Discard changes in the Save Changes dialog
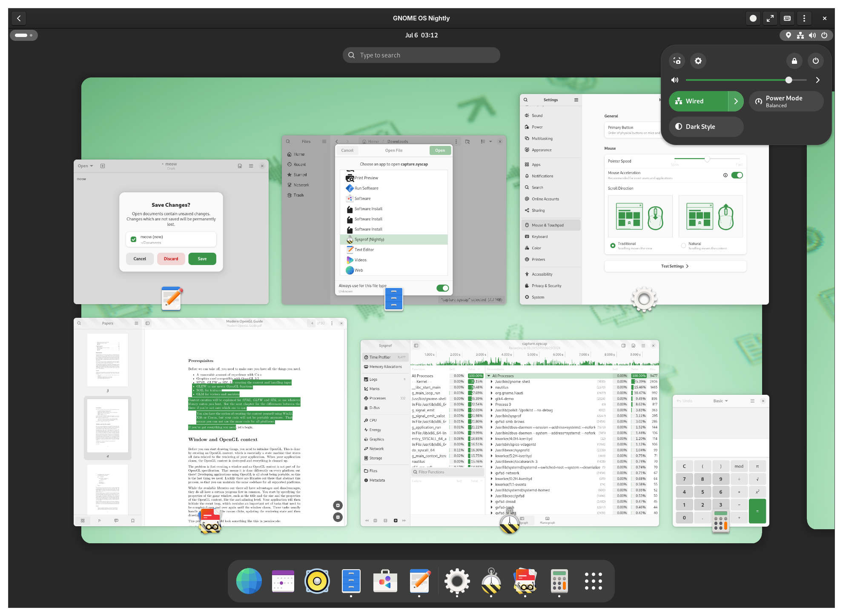 tap(171, 259)
